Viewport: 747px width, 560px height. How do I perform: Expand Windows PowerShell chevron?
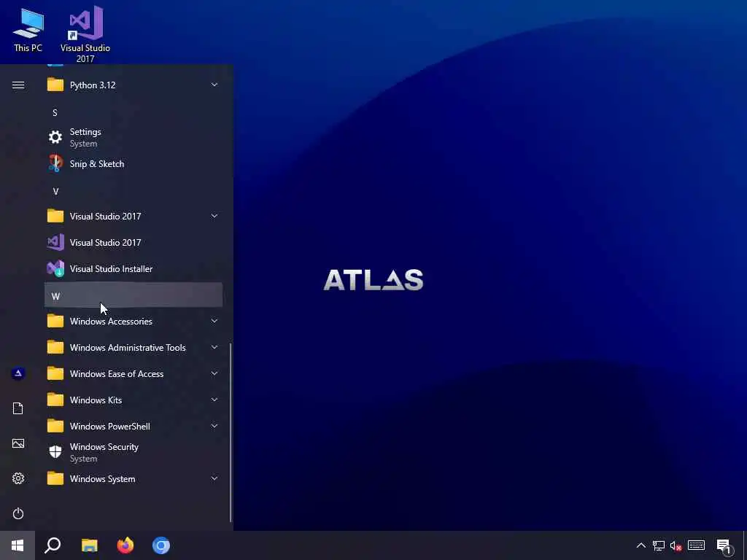tap(214, 426)
